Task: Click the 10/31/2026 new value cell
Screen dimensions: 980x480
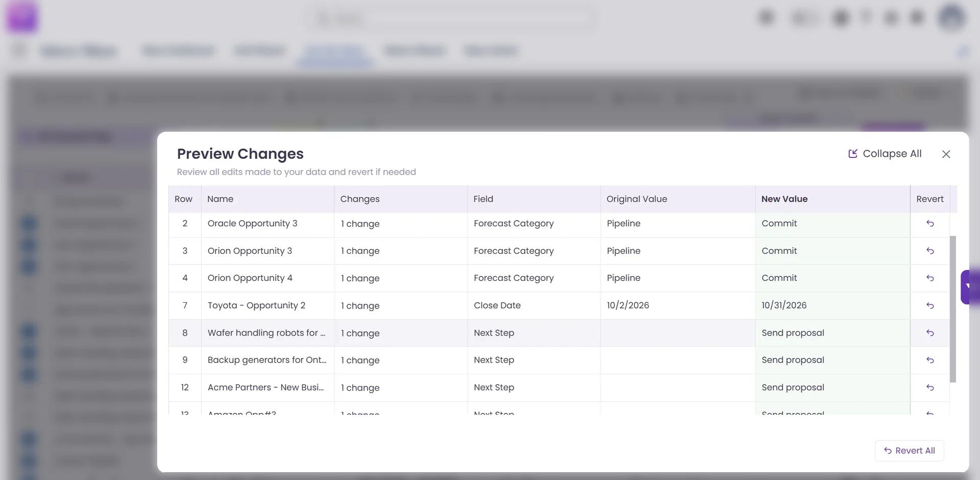Action: 832,305
